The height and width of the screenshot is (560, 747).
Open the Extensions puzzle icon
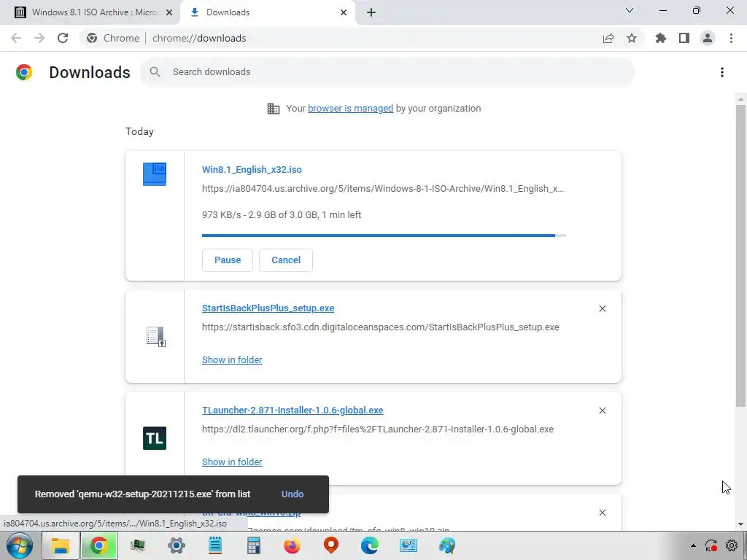click(x=661, y=38)
